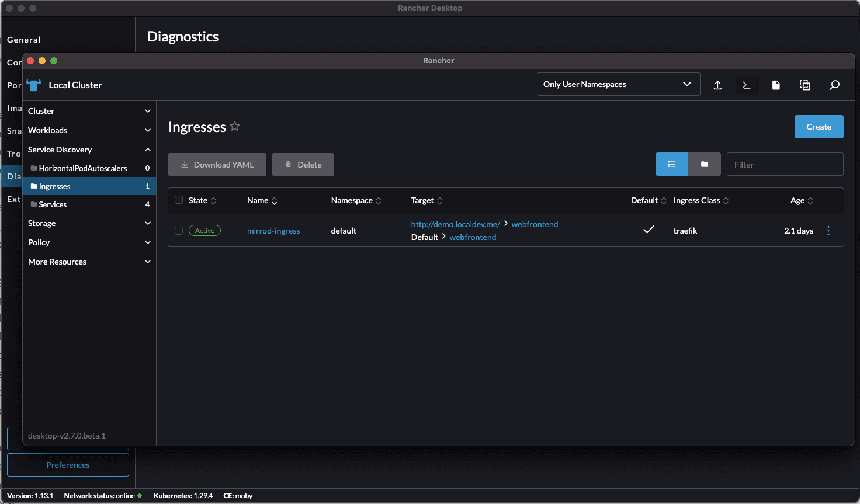Expand the Storage sidebar section

[89, 223]
